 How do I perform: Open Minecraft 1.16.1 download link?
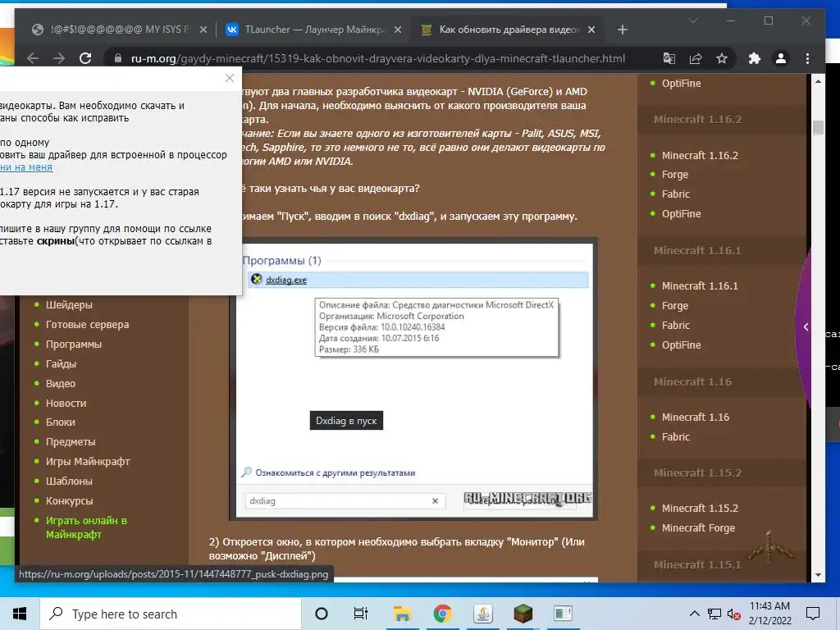(x=700, y=286)
